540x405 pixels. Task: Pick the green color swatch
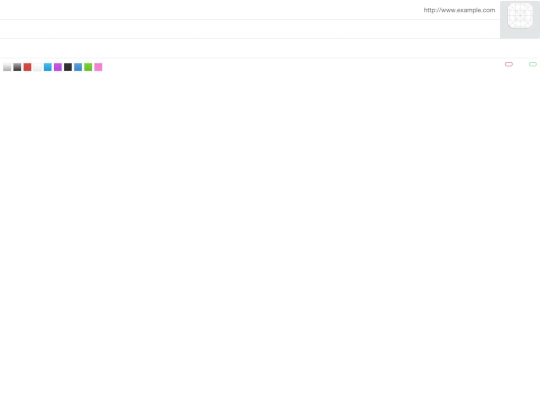tap(88, 67)
